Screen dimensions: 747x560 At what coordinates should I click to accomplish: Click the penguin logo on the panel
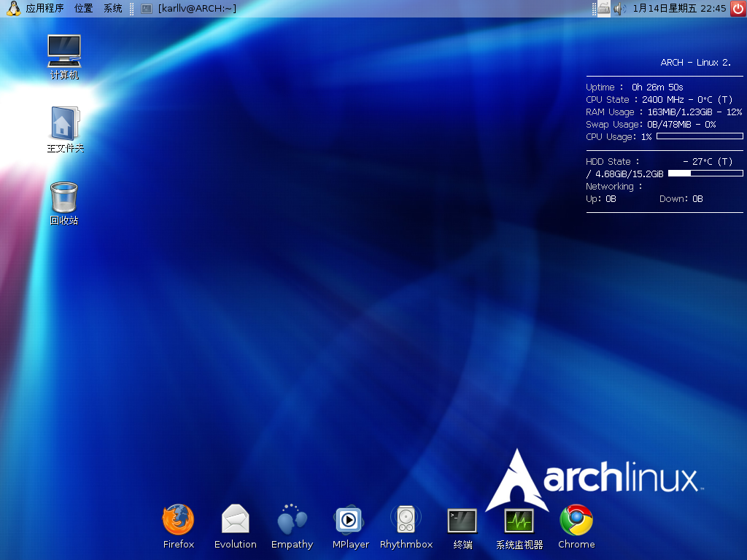[x=13, y=8]
